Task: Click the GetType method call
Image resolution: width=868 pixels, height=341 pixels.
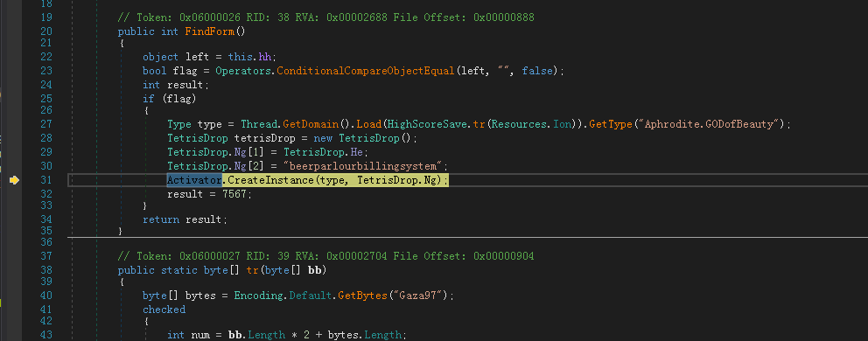Action: pos(611,124)
